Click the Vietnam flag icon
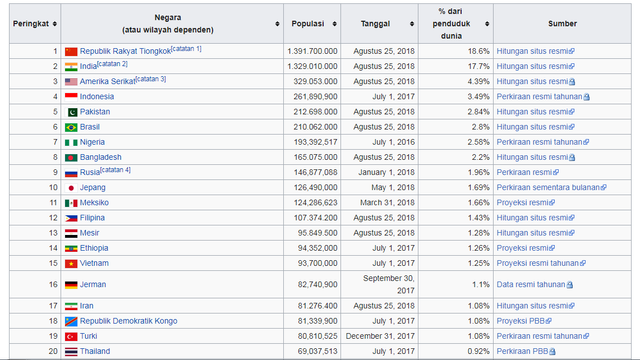 pos(71,264)
